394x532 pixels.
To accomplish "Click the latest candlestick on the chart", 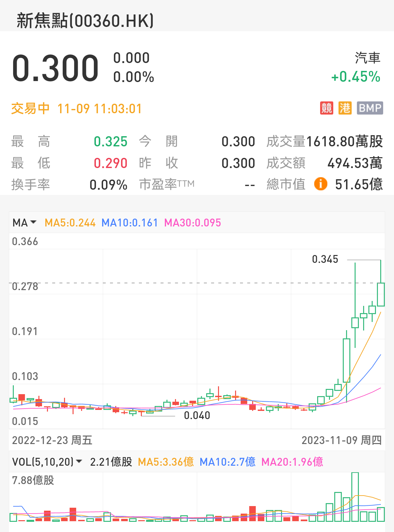I will click(381, 294).
